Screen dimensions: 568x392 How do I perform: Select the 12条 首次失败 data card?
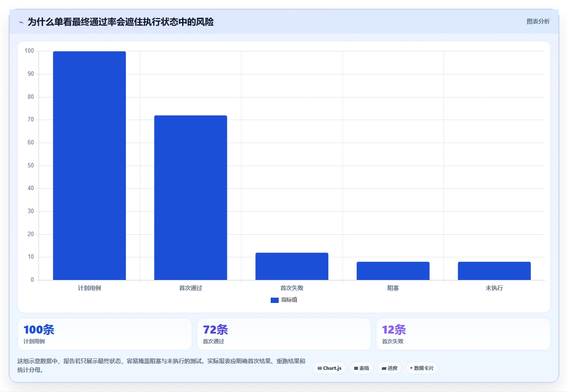coord(463,334)
